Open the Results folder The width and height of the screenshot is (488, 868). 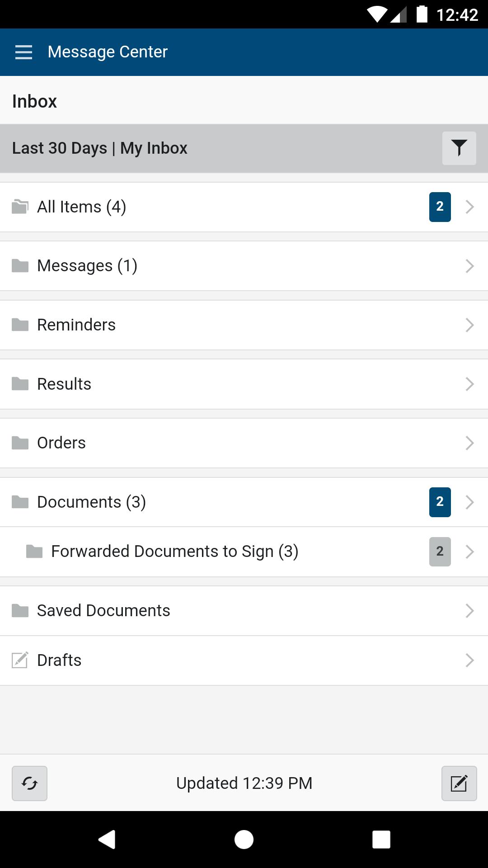(64, 384)
